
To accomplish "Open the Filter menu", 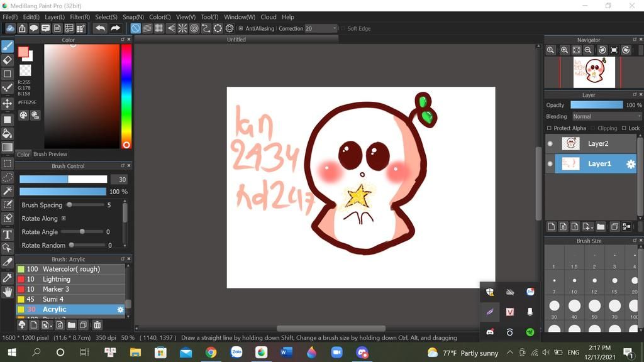I will point(80,17).
